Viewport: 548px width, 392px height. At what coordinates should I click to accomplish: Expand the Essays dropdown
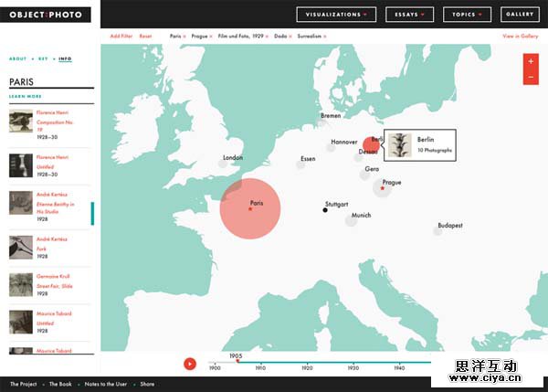coord(408,15)
